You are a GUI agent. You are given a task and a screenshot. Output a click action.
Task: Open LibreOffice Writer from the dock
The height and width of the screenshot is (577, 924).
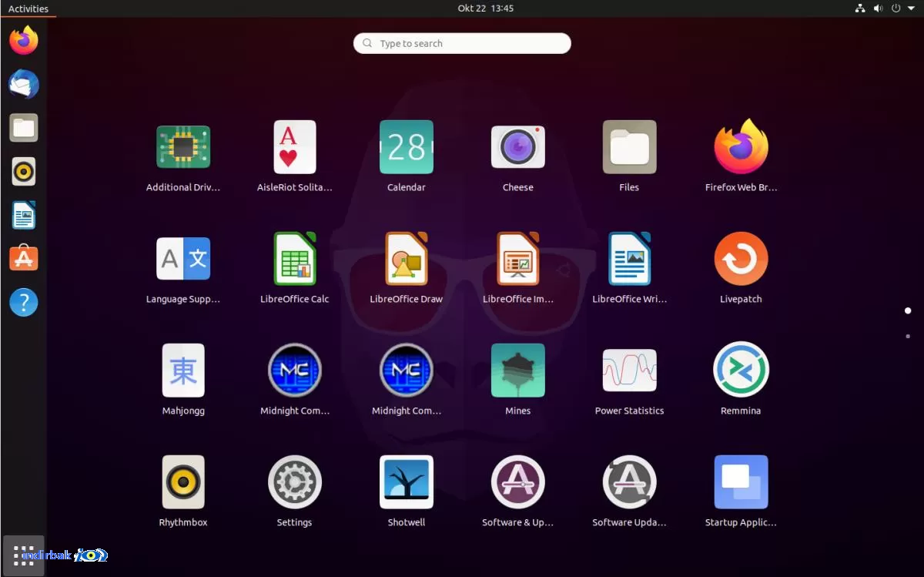[24, 216]
